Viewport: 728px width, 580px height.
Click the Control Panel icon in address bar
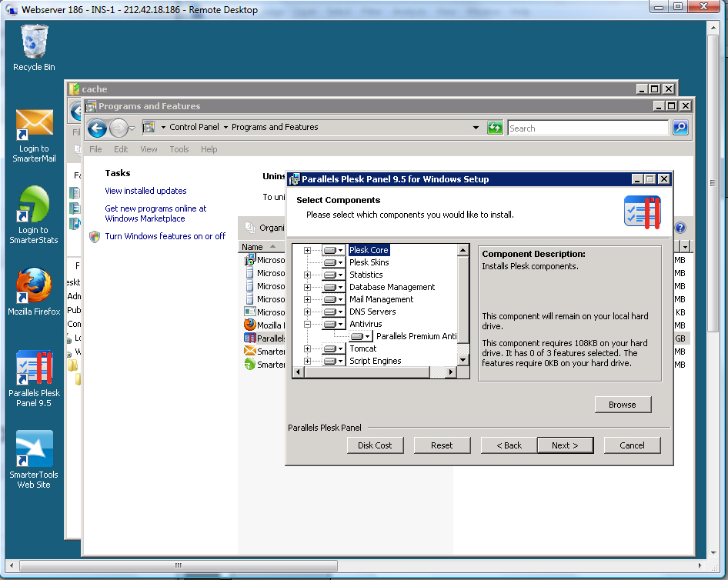pos(149,127)
